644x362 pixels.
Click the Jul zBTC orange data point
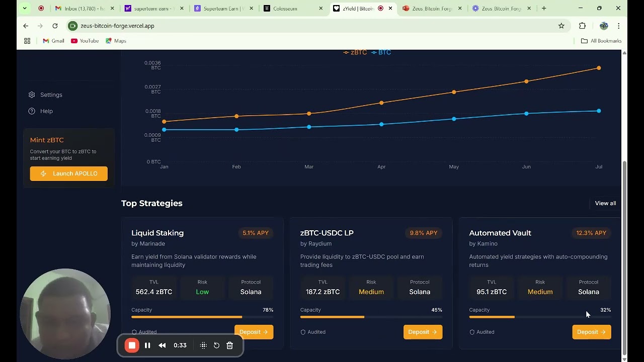[x=599, y=68]
